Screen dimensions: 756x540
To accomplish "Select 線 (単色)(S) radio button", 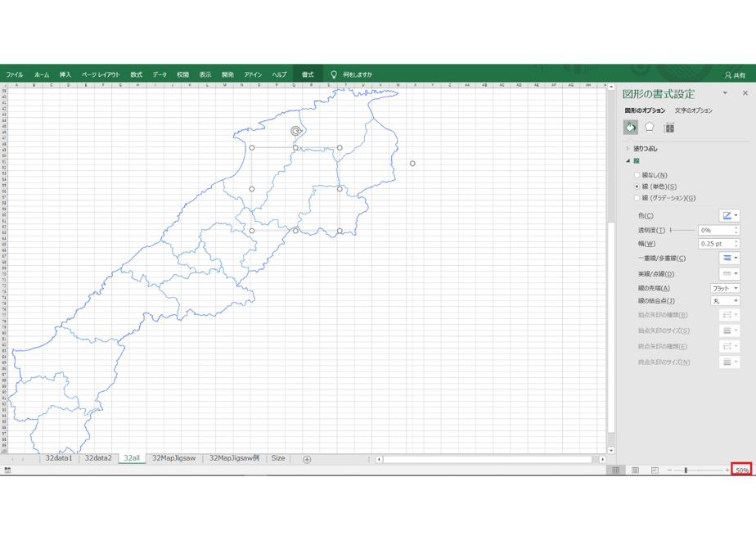I will point(637,187).
